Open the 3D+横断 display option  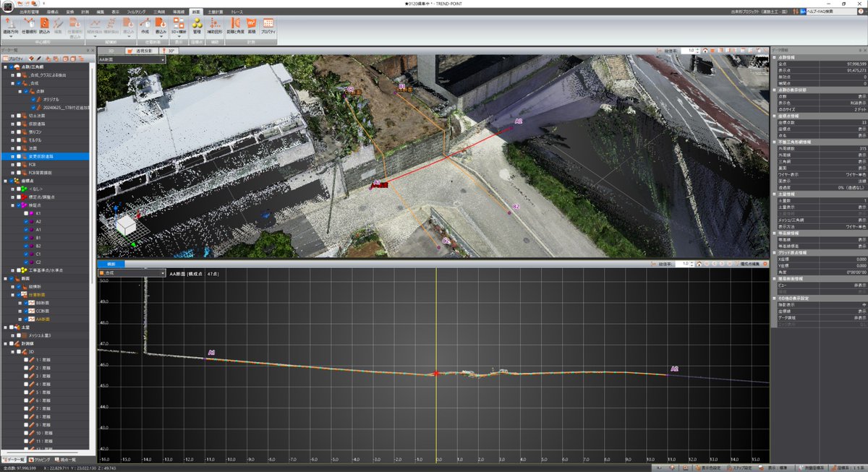click(179, 26)
